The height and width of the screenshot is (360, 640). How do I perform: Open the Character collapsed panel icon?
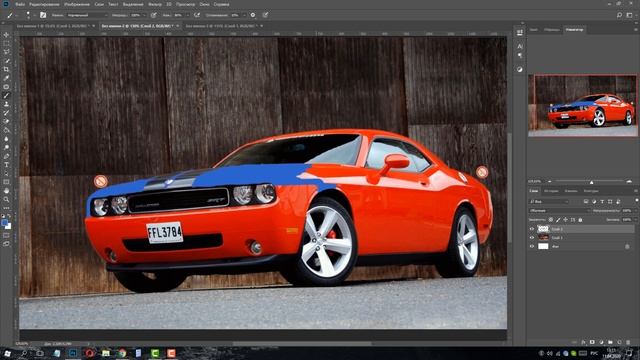pos(520,47)
